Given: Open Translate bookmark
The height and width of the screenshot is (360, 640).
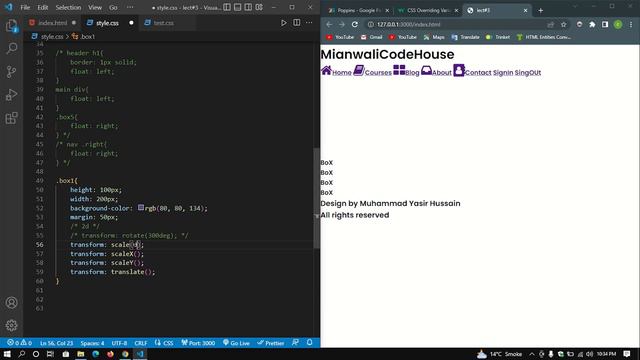Looking at the screenshot, I should pyautogui.click(x=465, y=37).
